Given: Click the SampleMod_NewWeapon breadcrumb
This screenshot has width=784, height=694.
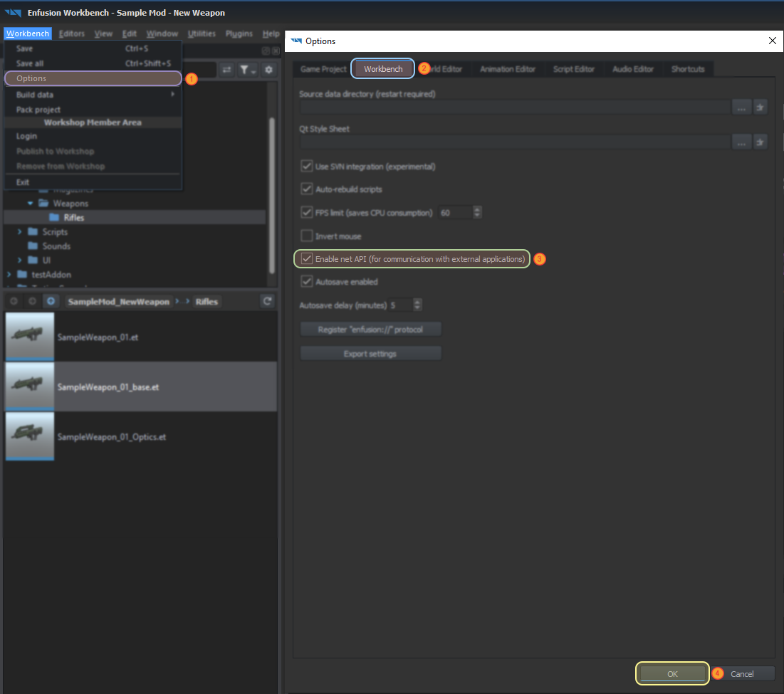Looking at the screenshot, I should [119, 301].
